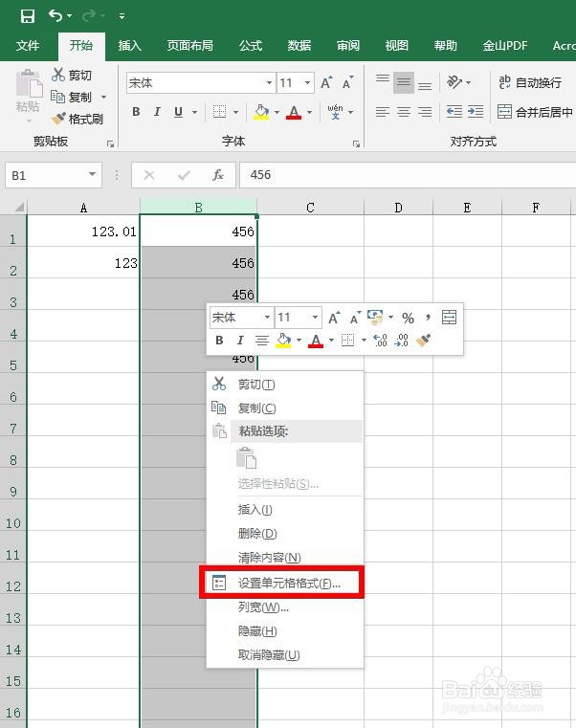Open the undo history dropdown arrow
Image resolution: width=576 pixels, height=728 pixels.
(70, 16)
